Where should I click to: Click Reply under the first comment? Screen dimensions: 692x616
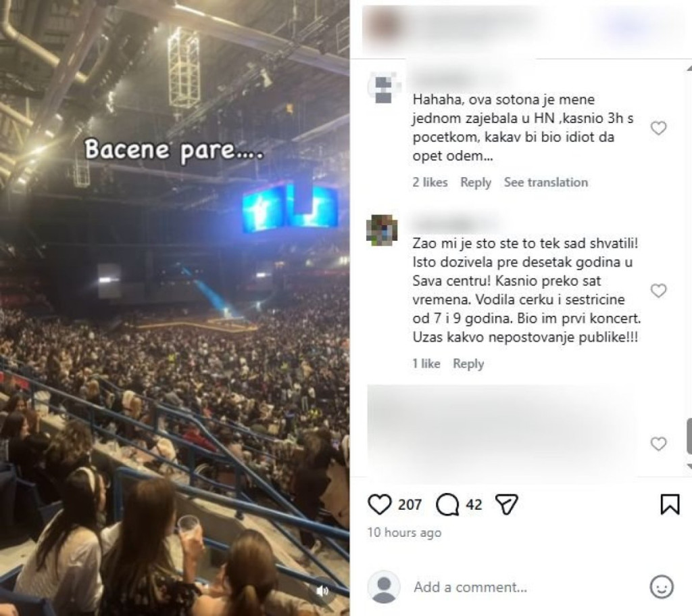point(476,183)
